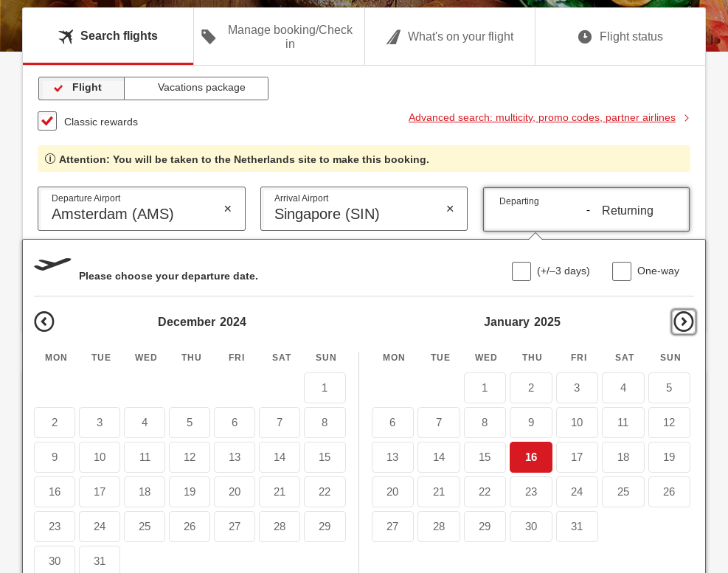Choose December 22, 2024
The height and width of the screenshot is (573, 728).
click(325, 492)
